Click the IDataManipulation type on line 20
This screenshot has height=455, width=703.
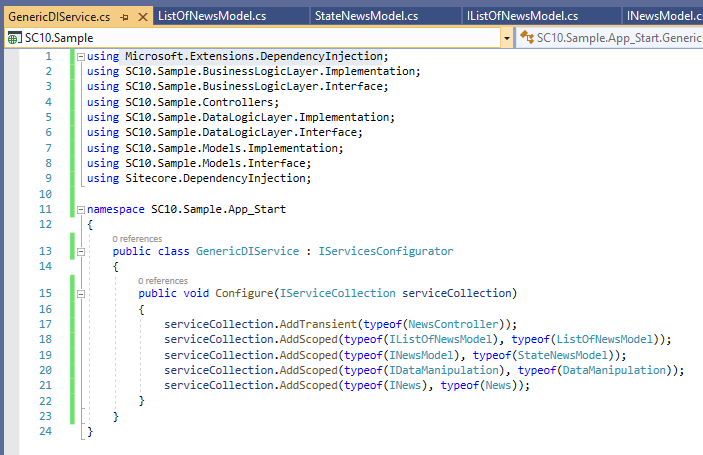[443, 370]
